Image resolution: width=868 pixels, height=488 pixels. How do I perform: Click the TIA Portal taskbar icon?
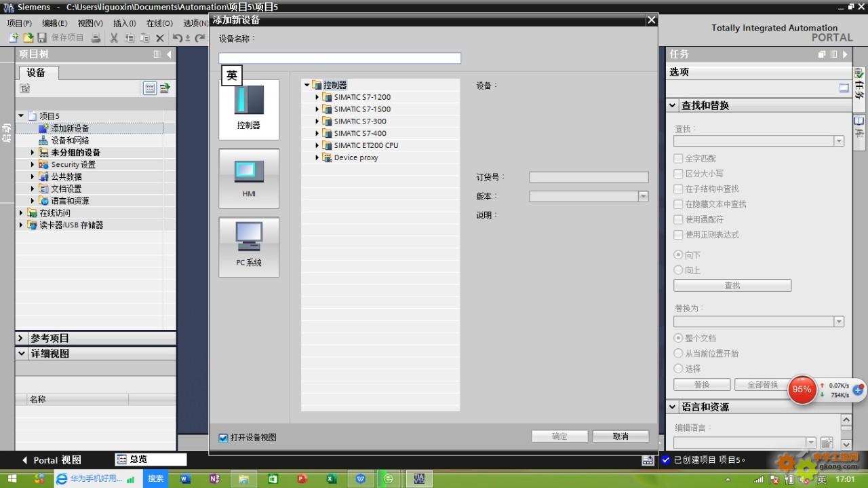pyautogui.click(x=419, y=478)
